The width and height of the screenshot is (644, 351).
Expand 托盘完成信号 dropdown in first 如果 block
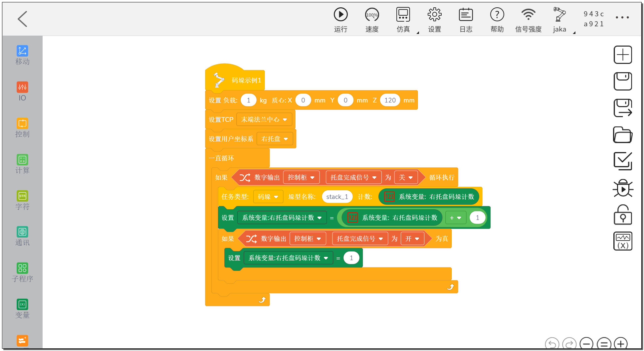pos(353,177)
